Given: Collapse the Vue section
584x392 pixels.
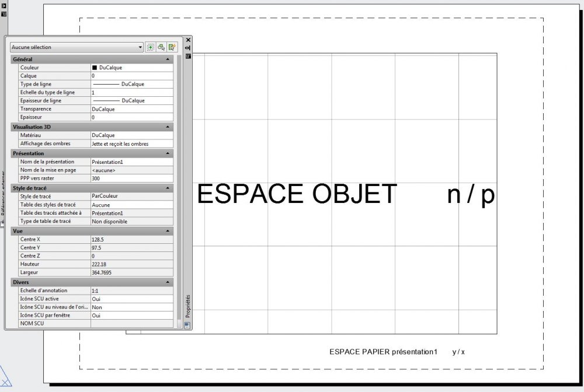Looking at the screenshot, I should point(168,231).
